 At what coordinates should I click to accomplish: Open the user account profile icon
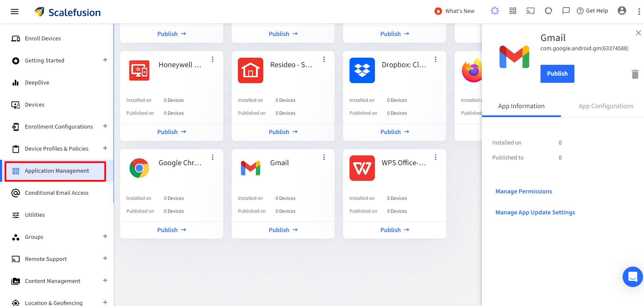tap(622, 11)
